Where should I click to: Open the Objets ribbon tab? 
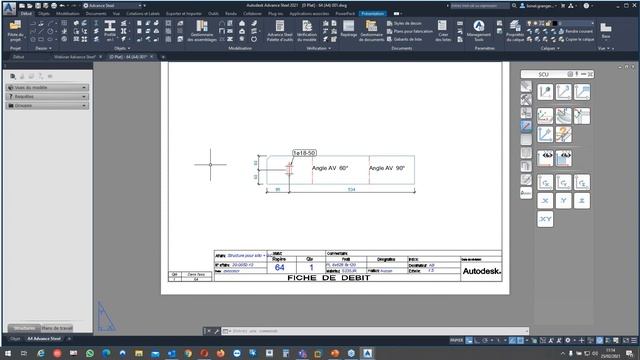coord(44,13)
